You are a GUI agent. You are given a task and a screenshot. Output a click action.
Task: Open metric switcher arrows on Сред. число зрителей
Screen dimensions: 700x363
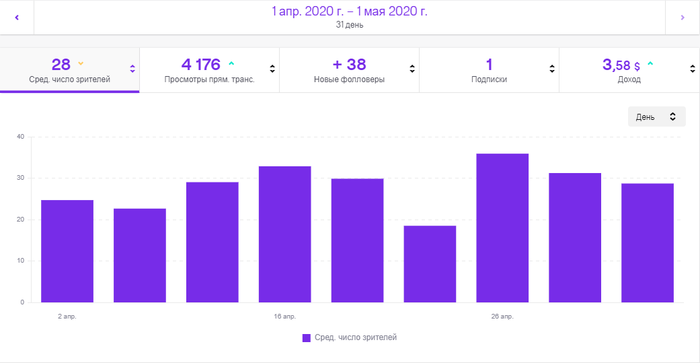pyautogui.click(x=133, y=69)
